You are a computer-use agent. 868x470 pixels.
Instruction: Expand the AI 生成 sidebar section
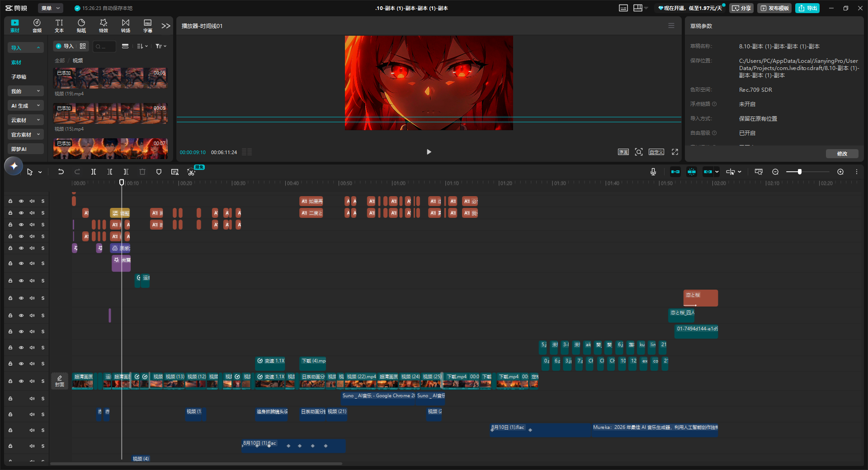26,106
